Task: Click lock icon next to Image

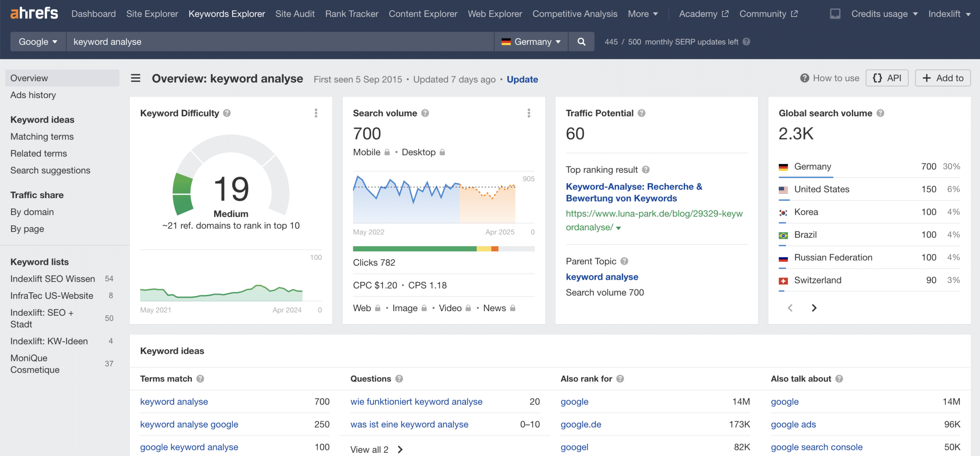Action: tap(424, 308)
